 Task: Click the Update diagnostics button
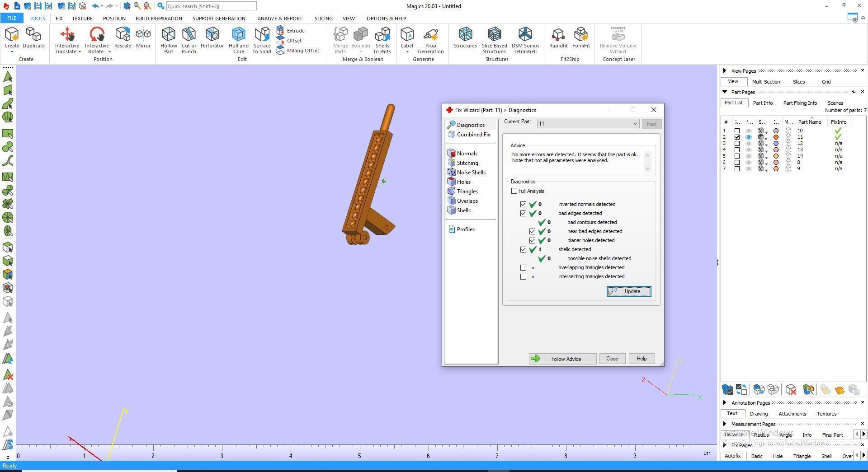[629, 291]
